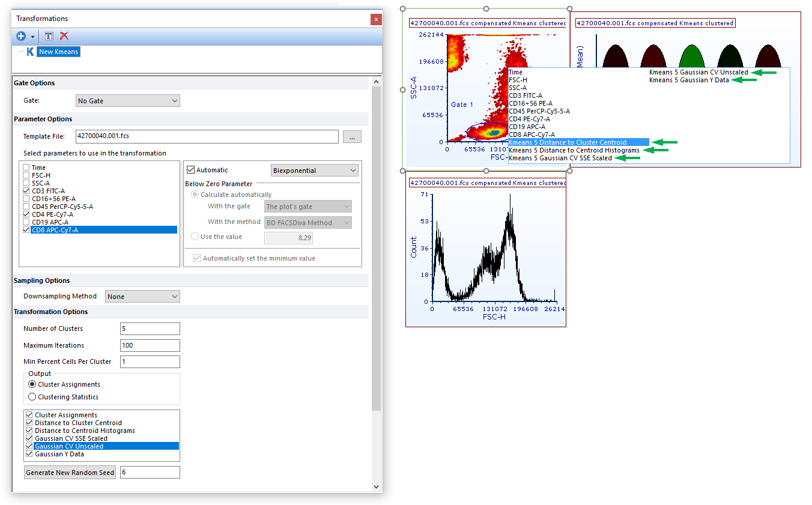Select CD45 PerCP-Cy5-5-A in parameter list
The image size is (812, 505).
pyautogui.click(x=62, y=207)
